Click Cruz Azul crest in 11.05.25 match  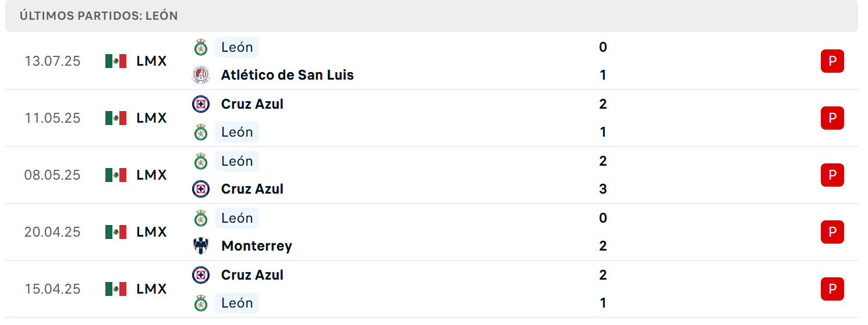click(201, 104)
